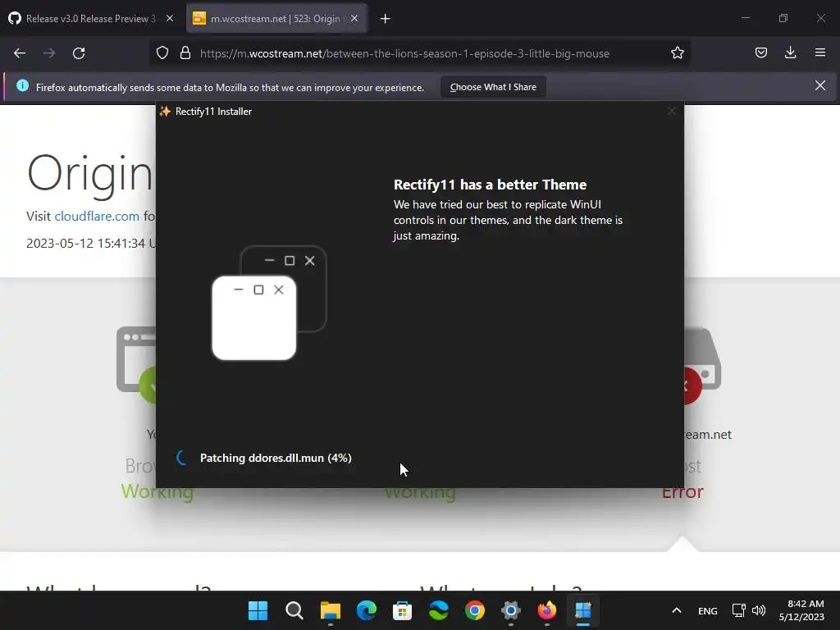
Task: Click the info icon in notification bar
Action: 22,85
